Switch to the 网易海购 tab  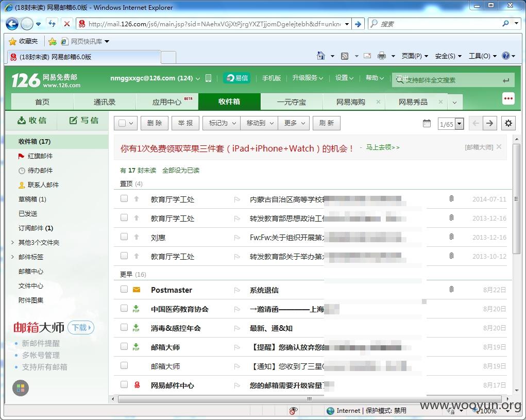350,102
